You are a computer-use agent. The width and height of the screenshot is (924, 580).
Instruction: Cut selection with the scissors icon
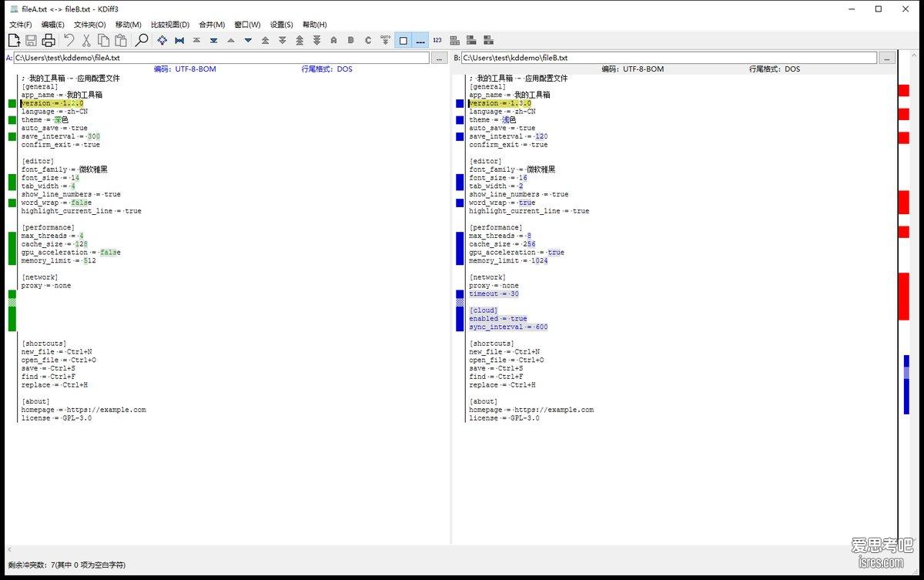(86, 40)
